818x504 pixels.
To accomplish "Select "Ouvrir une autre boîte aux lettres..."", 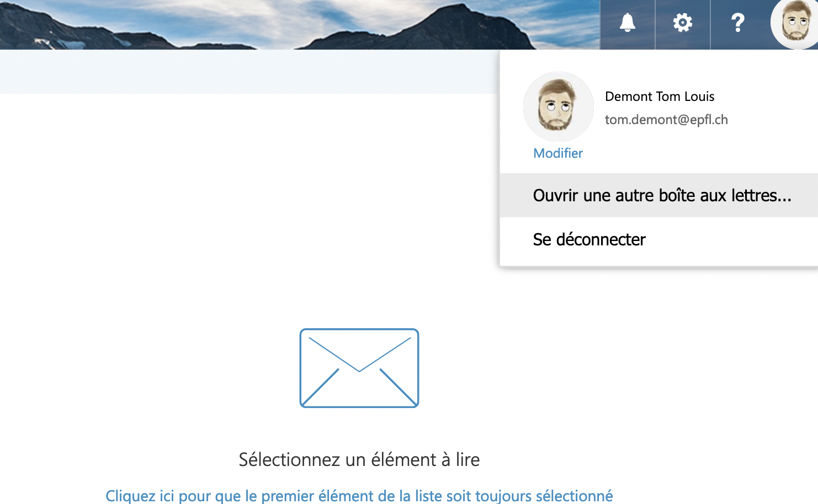I will 661,196.
